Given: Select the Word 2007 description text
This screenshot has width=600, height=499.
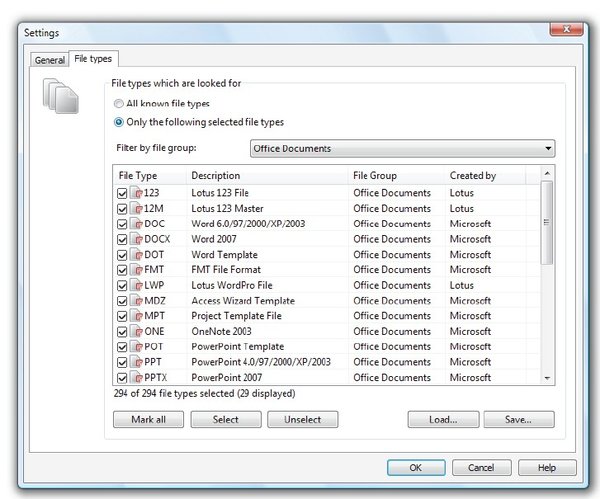Looking at the screenshot, I should click(x=214, y=240).
